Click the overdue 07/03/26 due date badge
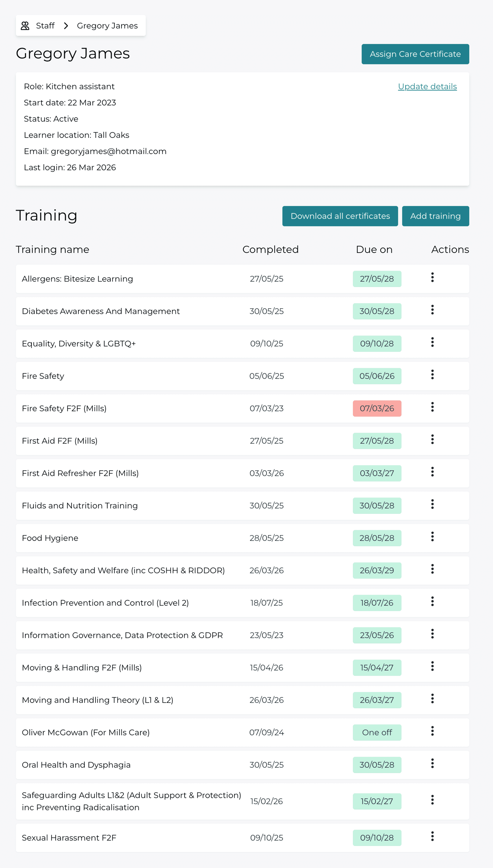Screen dimensions: 493x868 (377, 408)
